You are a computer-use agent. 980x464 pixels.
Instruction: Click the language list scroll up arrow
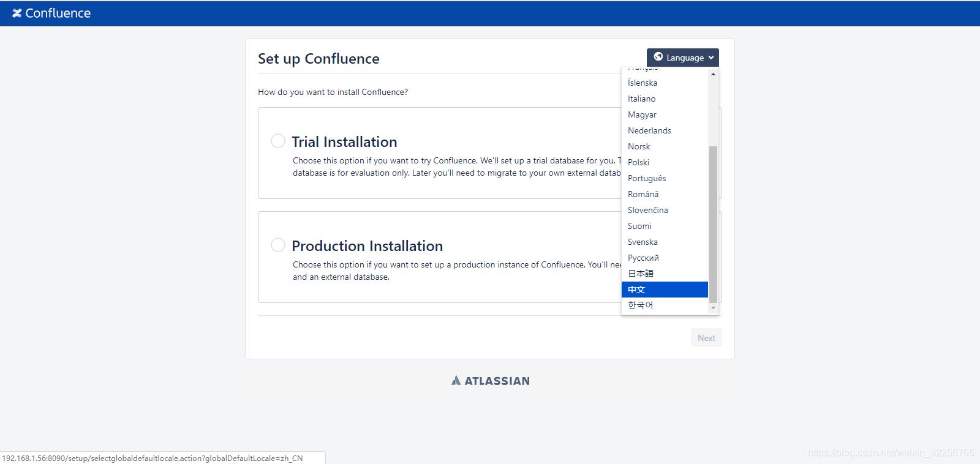(713, 74)
